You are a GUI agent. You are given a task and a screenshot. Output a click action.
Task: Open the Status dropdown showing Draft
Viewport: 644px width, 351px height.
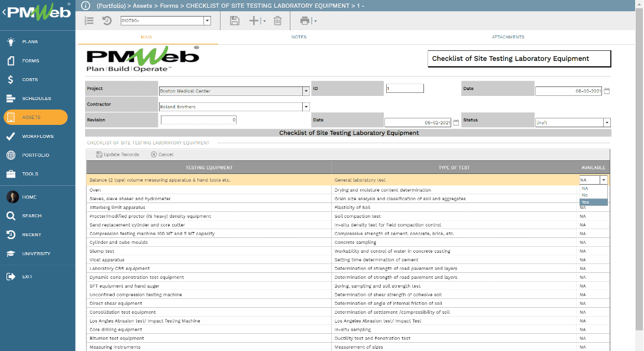607,123
